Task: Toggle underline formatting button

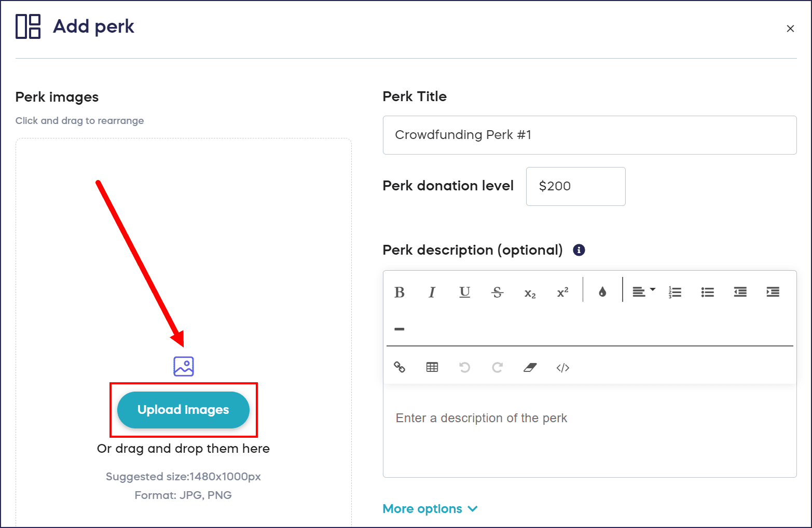Action: (465, 293)
